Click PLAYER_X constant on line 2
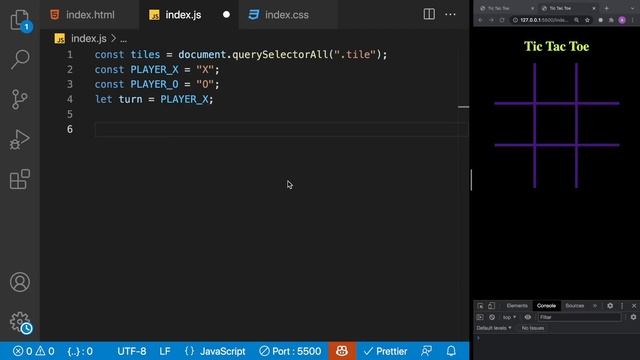The width and height of the screenshot is (640, 360). (x=154, y=70)
